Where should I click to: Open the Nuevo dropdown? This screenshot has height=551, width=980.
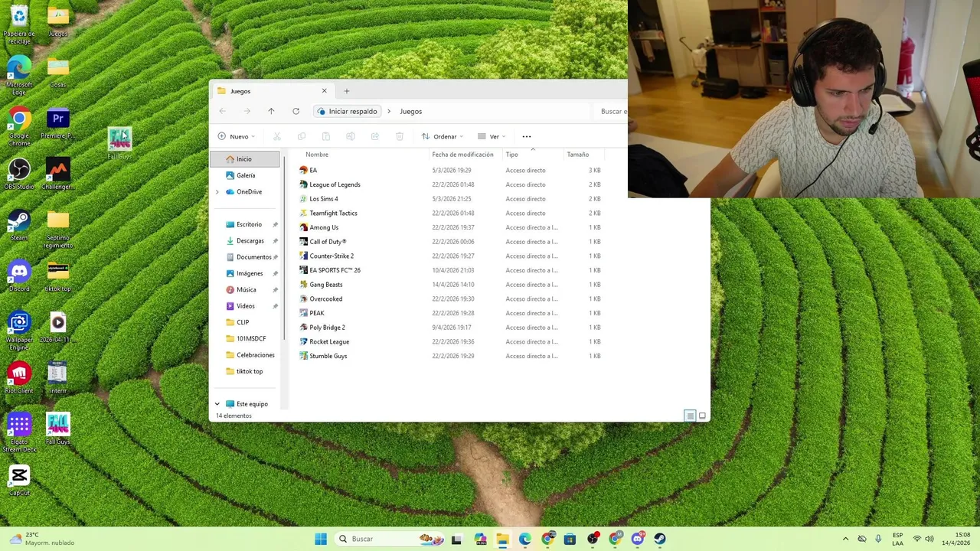pos(236,136)
